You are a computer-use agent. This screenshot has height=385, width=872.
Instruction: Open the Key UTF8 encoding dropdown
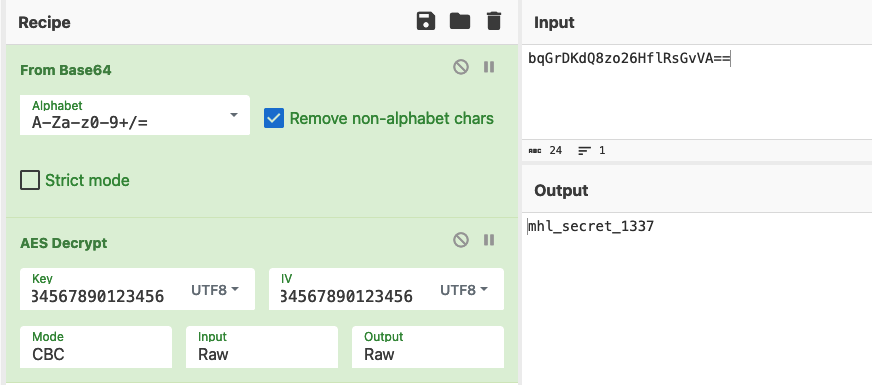pos(215,290)
